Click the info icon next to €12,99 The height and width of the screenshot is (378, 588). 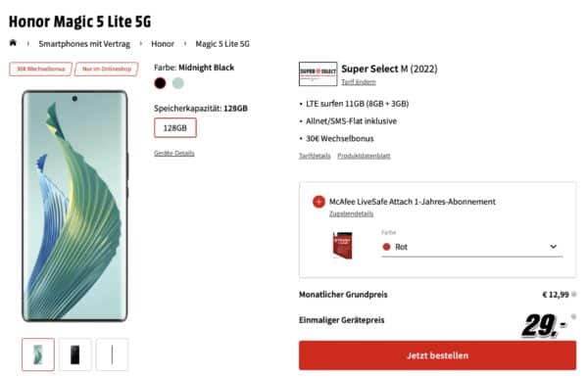click(x=573, y=295)
